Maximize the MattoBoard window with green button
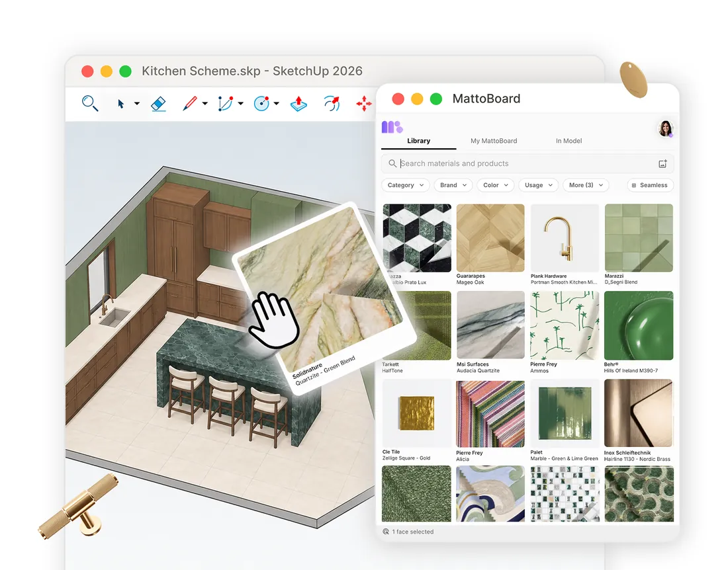The image size is (728, 570). 436,99
